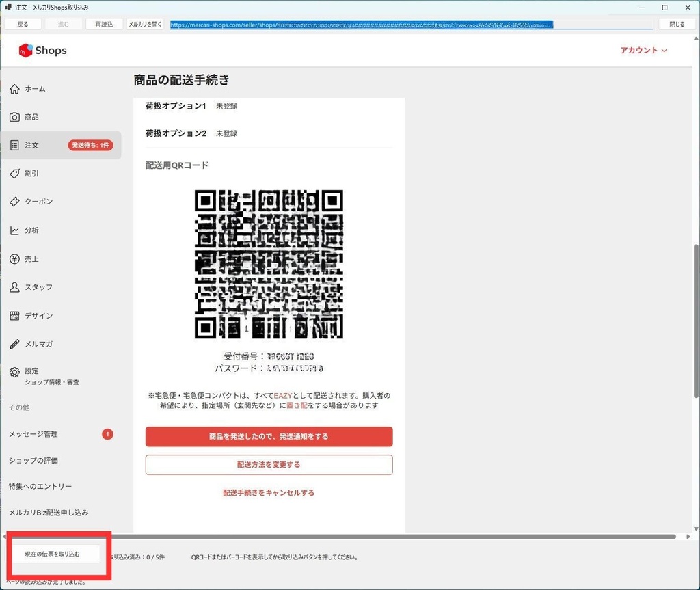
Task: Click the メルカリを開く toolbar button
Action: 145,24
